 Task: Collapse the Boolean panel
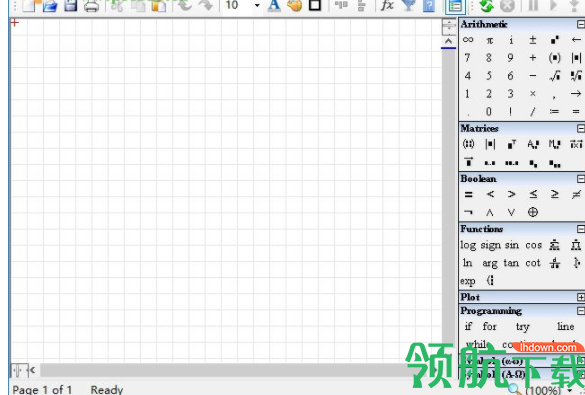581,179
